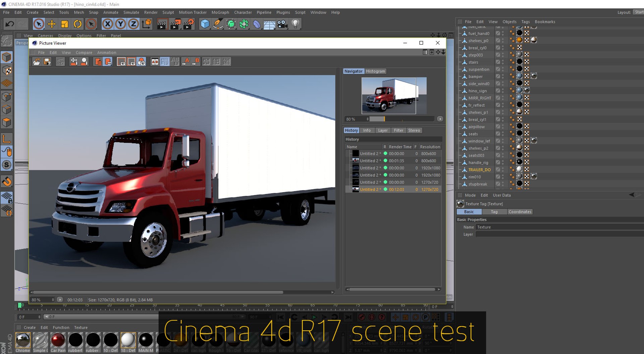Open the Info tab
The width and height of the screenshot is (644, 354).
[x=367, y=131]
